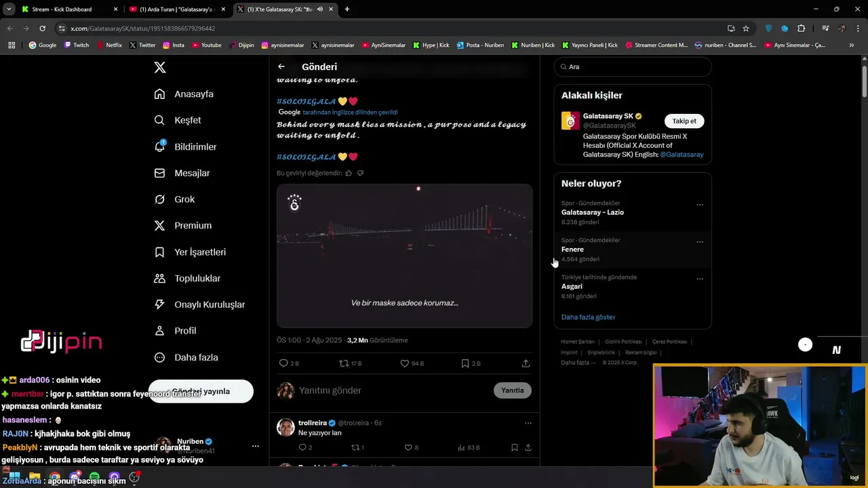Click the Ara search field
Screen dimensions: 868x488
click(x=633, y=66)
